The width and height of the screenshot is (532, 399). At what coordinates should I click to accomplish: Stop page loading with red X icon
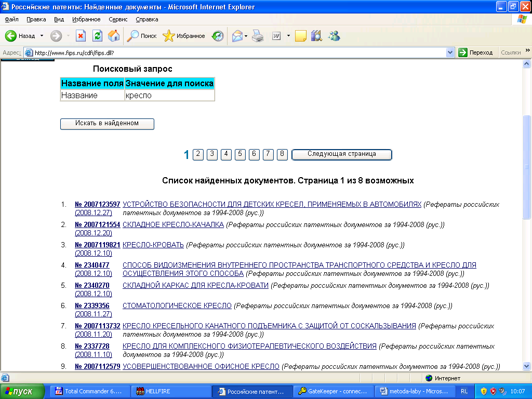pos(81,36)
